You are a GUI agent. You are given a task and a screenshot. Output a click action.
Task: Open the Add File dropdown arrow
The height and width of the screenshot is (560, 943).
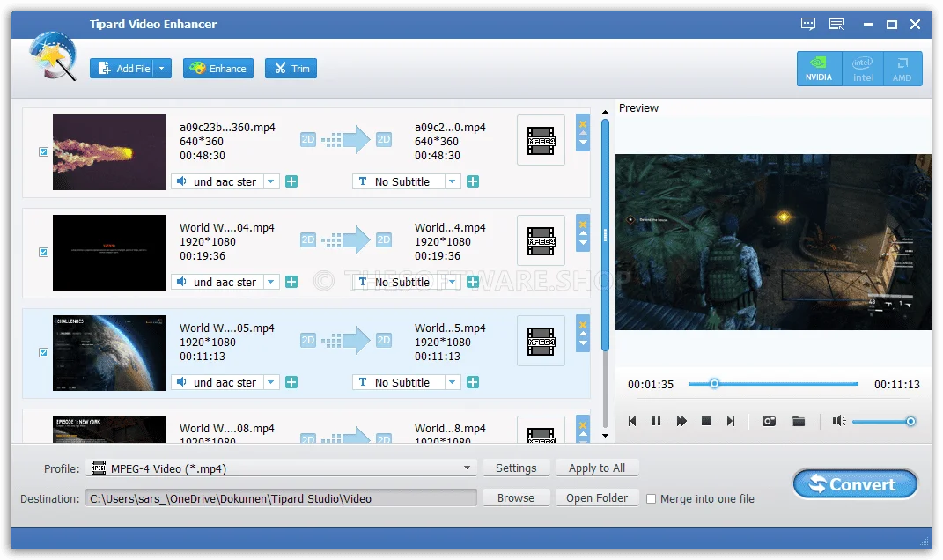coord(162,69)
